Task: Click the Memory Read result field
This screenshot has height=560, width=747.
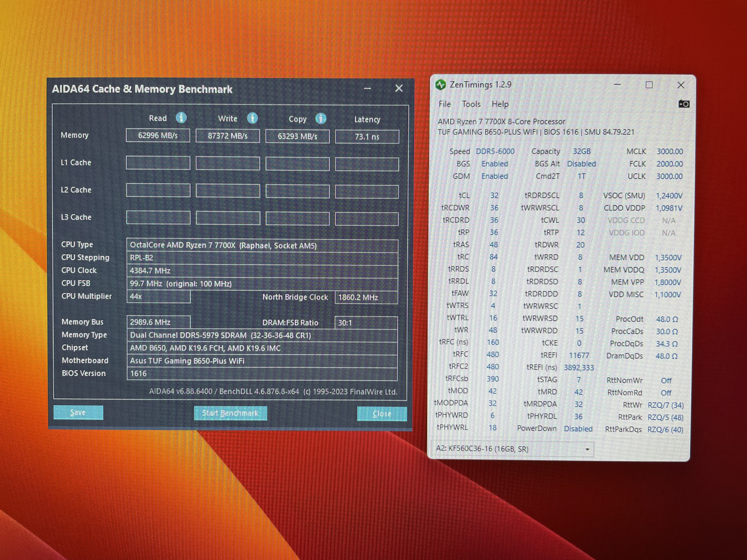Action: pyautogui.click(x=158, y=136)
